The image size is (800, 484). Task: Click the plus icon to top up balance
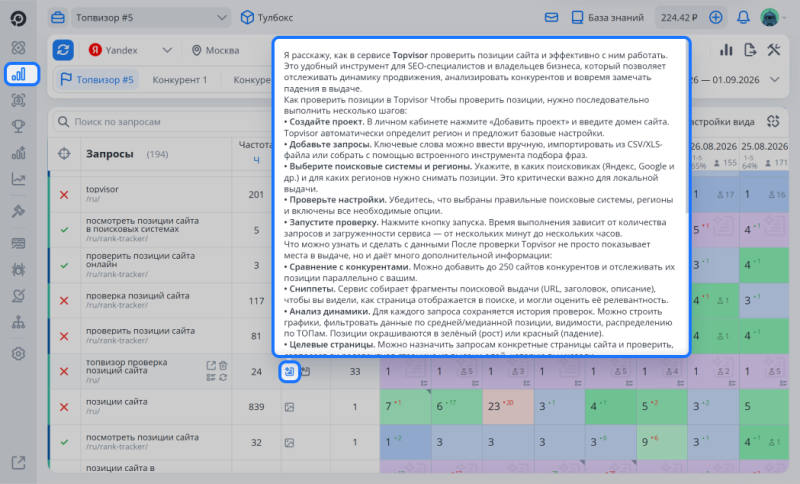point(716,18)
